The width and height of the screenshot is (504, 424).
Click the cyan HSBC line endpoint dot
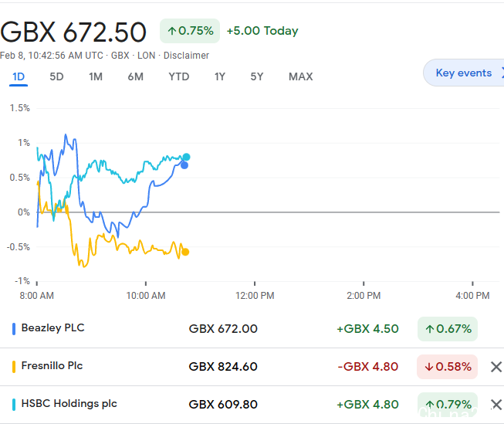pos(186,157)
